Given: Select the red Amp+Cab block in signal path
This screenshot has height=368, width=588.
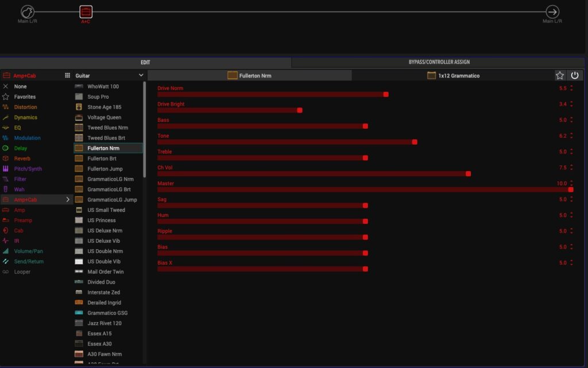Looking at the screenshot, I should click(x=86, y=11).
